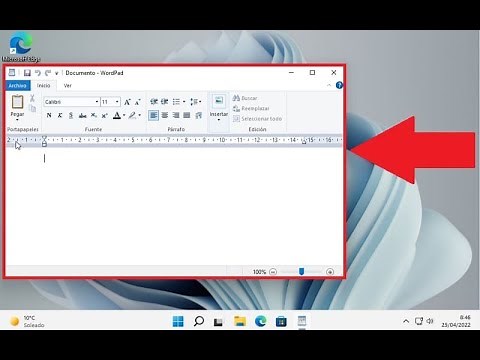Show hidden tray icons chevron

[406, 321]
